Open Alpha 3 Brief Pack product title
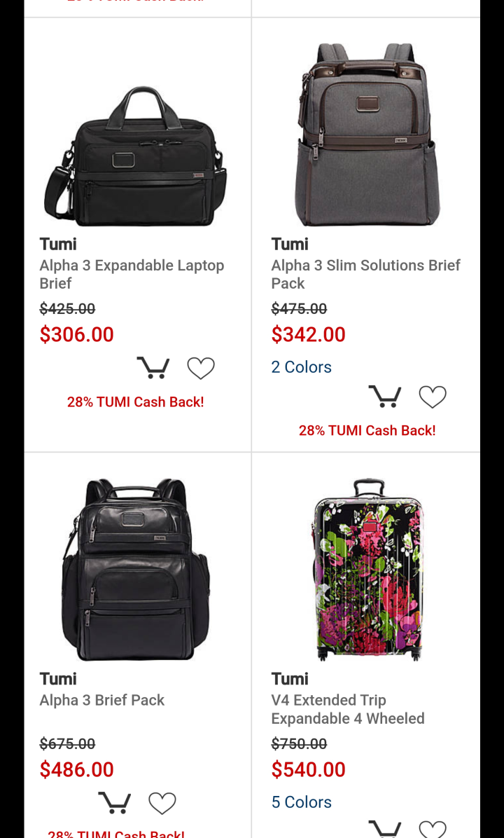 [102, 700]
